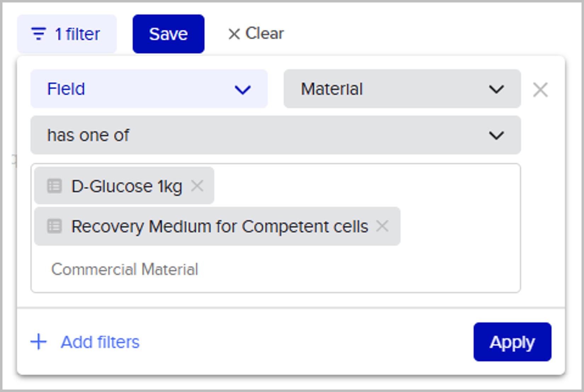Click the X icon next to Clear

234,34
